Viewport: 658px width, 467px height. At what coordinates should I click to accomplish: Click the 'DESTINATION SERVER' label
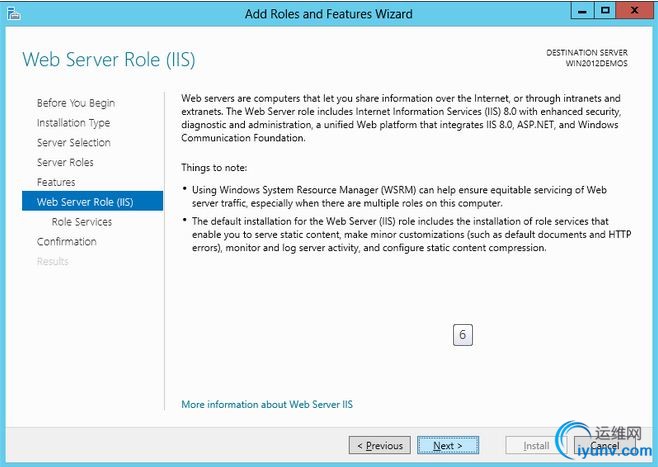click(x=587, y=52)
